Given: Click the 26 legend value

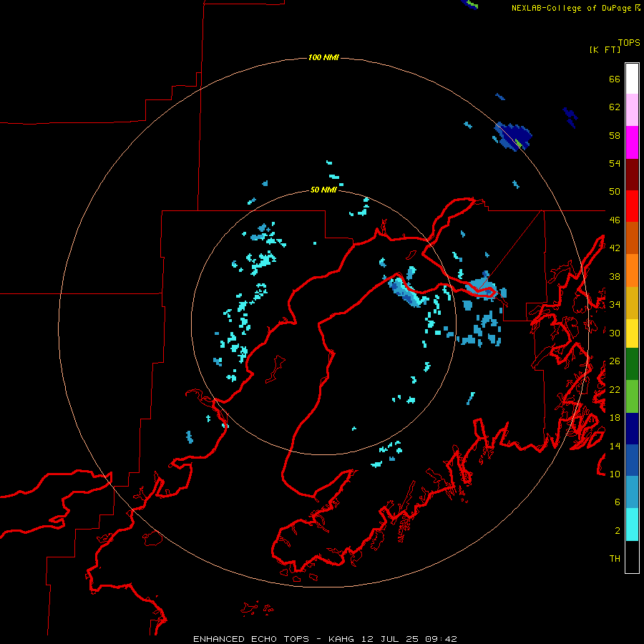Looking at the screenshot, I should click(x=615, y=361).
